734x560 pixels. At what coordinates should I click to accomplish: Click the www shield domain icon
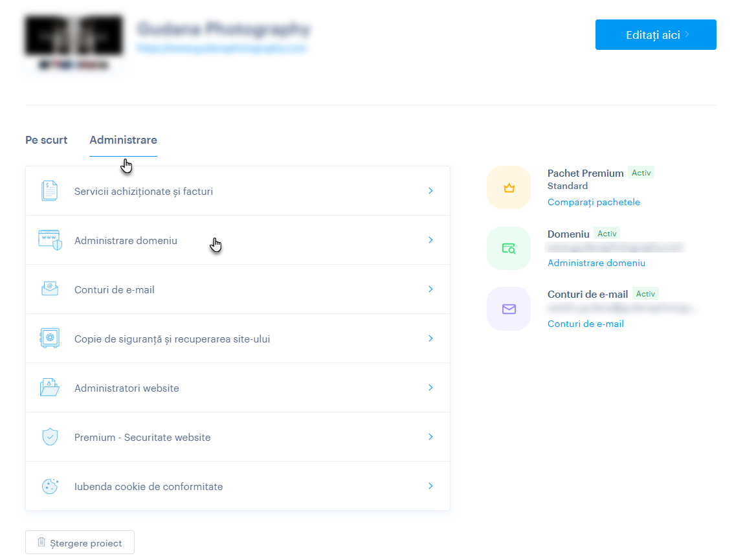point(50,240)
